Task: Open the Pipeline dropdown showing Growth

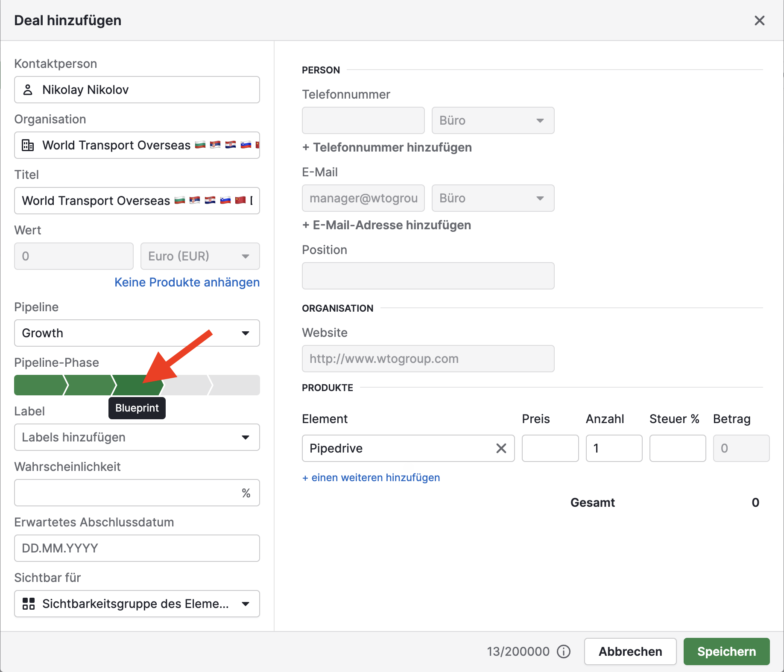Action: pos(137,333)
